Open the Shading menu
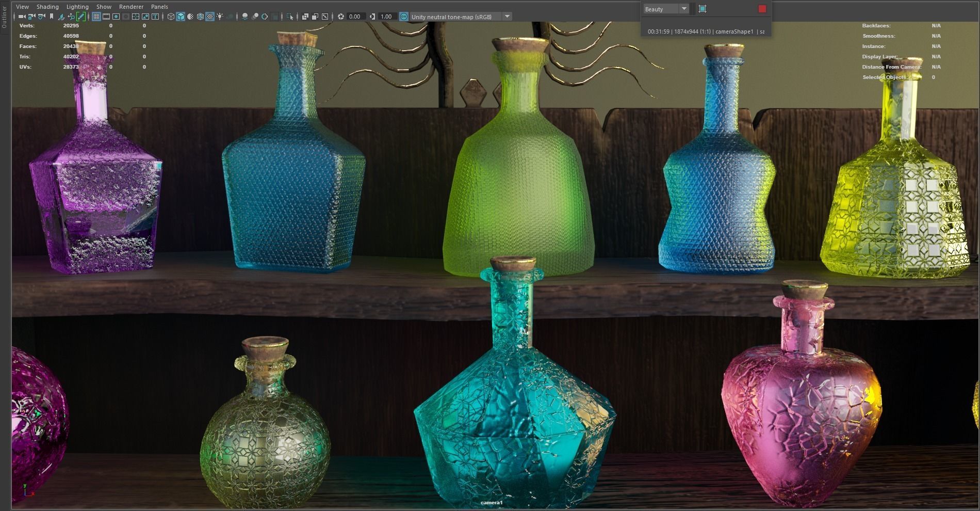The width and height of the screenshot is (980, 511). [x=47, y=6]
